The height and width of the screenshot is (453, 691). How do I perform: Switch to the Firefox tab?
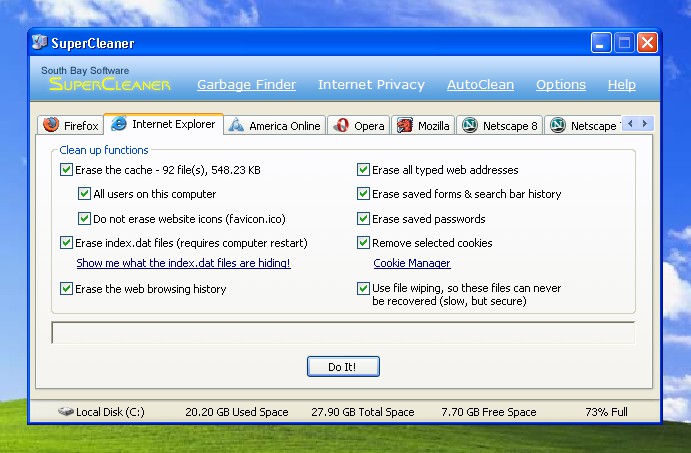tap(71, 126)
